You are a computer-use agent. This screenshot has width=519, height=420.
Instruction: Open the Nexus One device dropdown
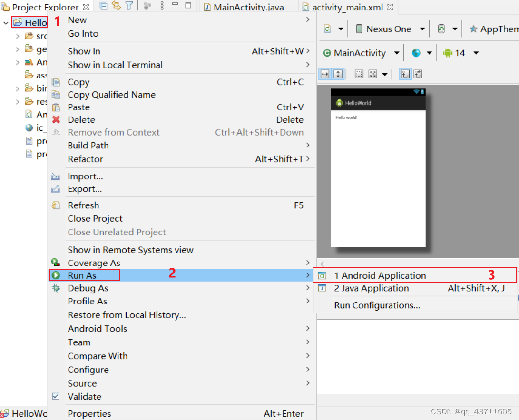pyautogui.click(x=422, y=29)
